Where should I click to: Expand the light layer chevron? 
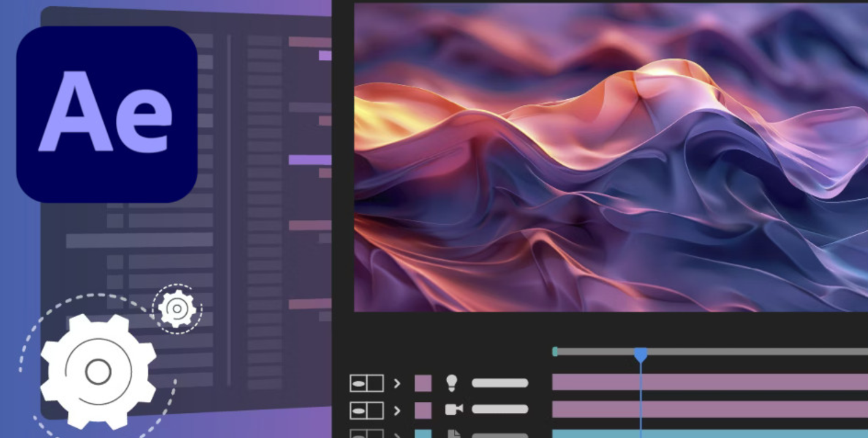point(397,383)
